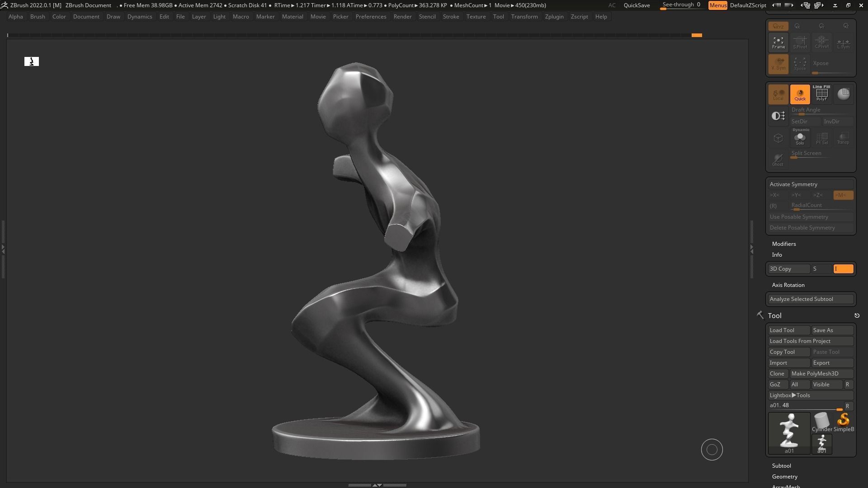Toggle the >M< mirror symmetry button
The height and width of the screenshot is (488, 868).
click(x=843, y=195)
